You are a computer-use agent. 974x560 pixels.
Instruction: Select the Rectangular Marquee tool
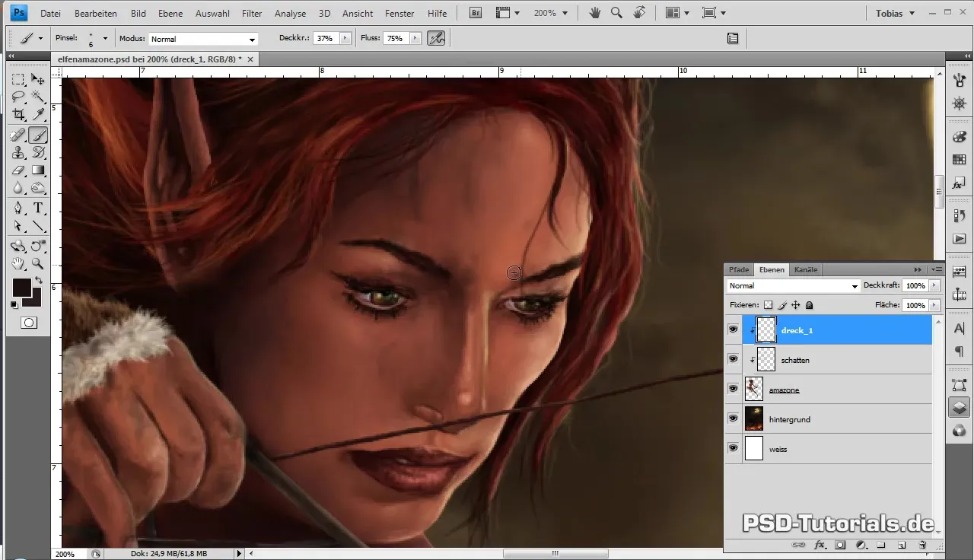click(18, 79)
